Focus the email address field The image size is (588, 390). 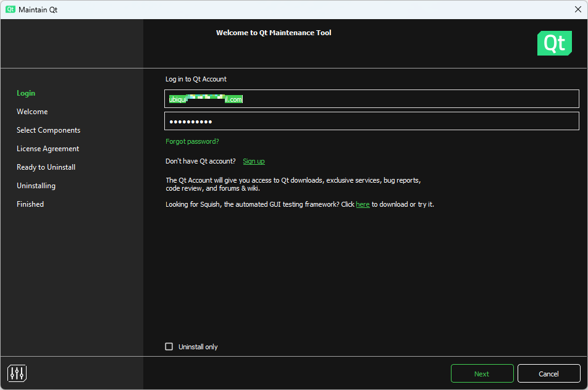(372, 99)
